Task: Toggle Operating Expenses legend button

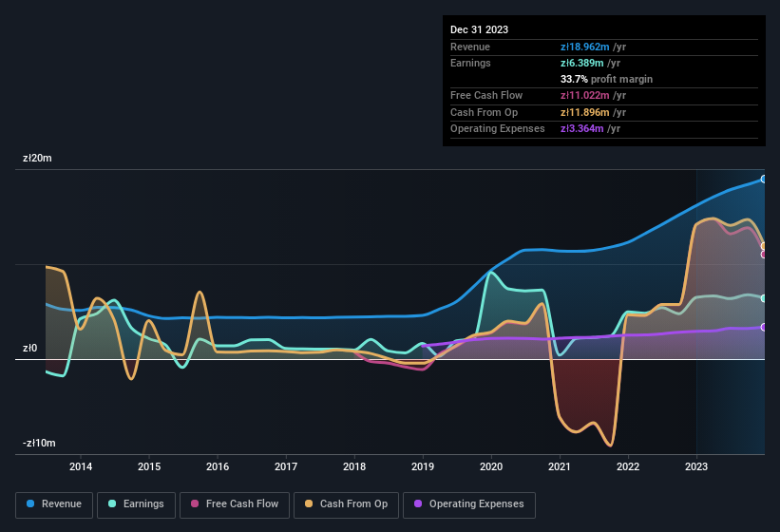Action: 469,504
